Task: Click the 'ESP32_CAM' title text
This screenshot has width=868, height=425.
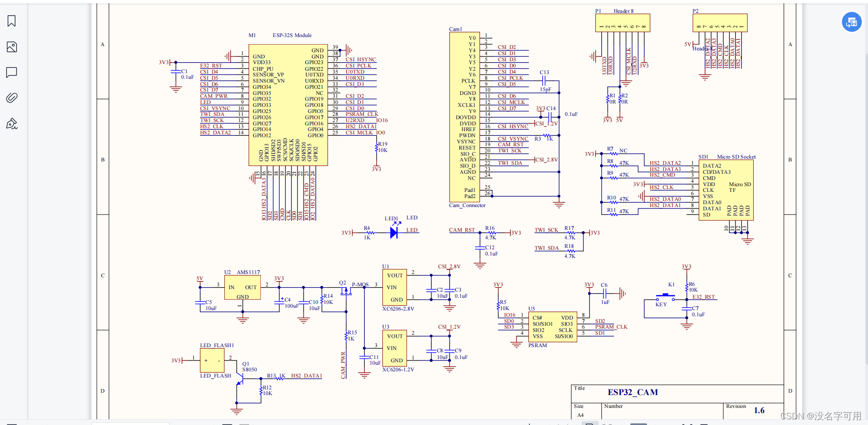Action: click(633, 392)
